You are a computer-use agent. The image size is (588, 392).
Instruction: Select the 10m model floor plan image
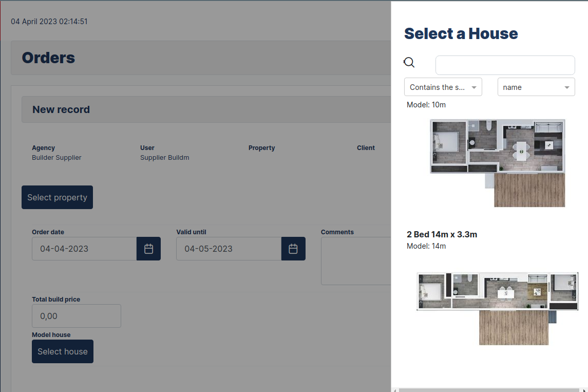point(497,163)
